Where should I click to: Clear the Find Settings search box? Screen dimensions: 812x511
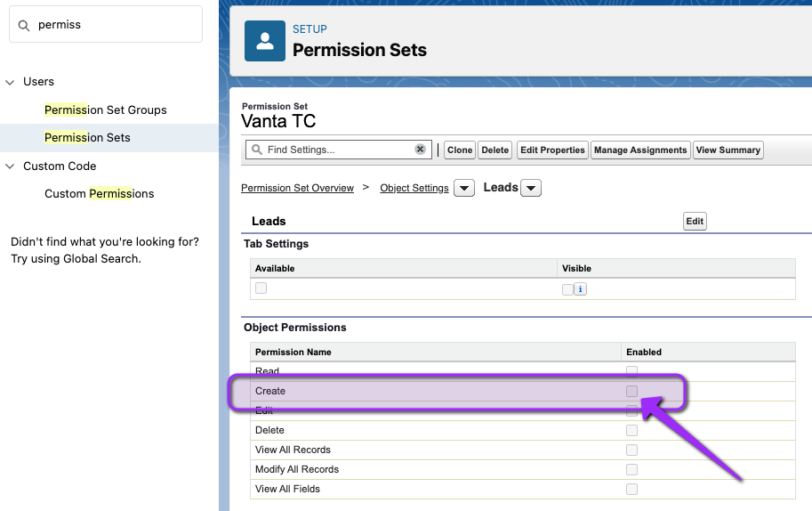420,150
